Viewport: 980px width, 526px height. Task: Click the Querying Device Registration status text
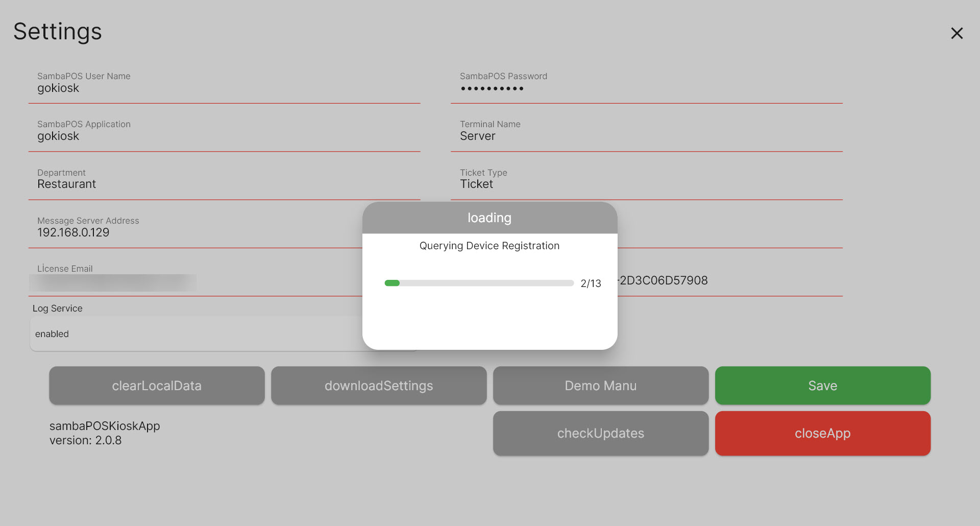tap(489, 246)
